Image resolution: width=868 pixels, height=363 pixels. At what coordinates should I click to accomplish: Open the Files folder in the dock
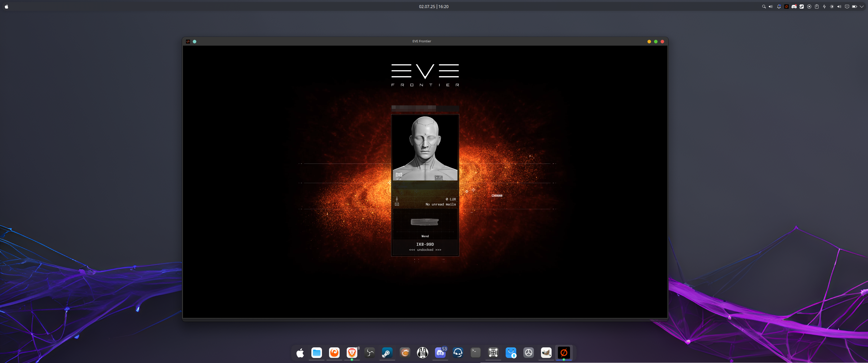click(316, 353)
